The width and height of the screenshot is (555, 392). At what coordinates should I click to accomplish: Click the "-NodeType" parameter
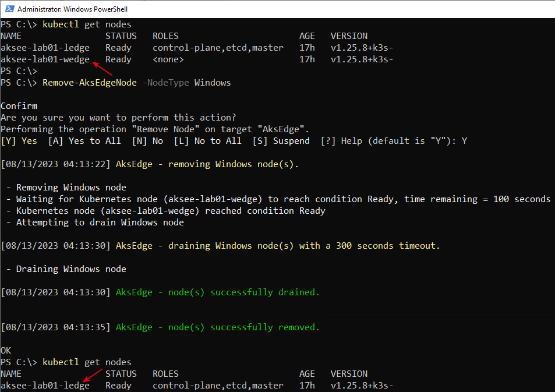tap(165, 83)
